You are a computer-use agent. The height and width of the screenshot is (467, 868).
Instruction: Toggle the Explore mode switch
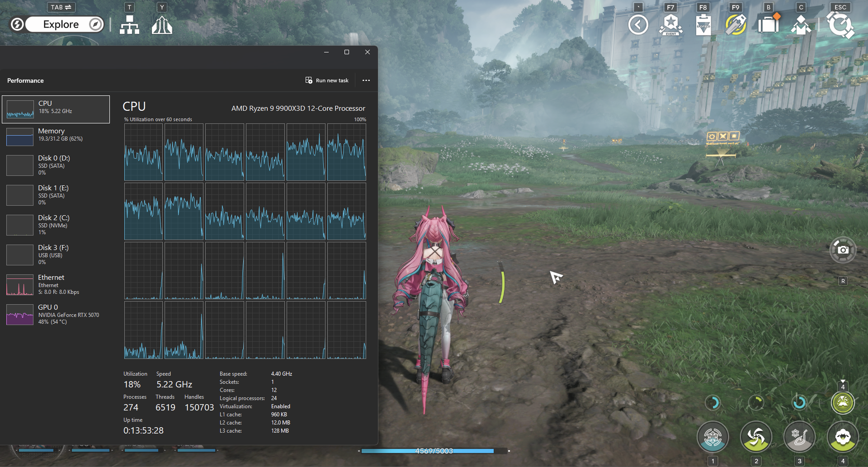coord(64,24)
